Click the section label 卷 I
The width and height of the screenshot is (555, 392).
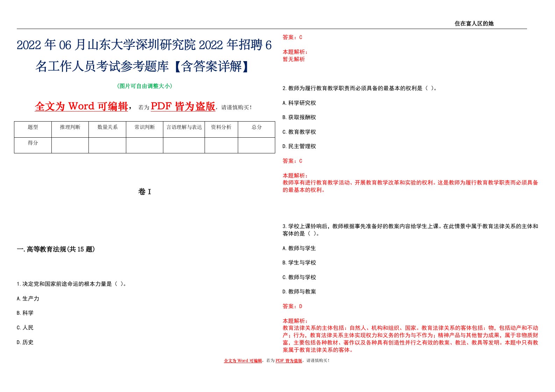click(x=144, y=192)
